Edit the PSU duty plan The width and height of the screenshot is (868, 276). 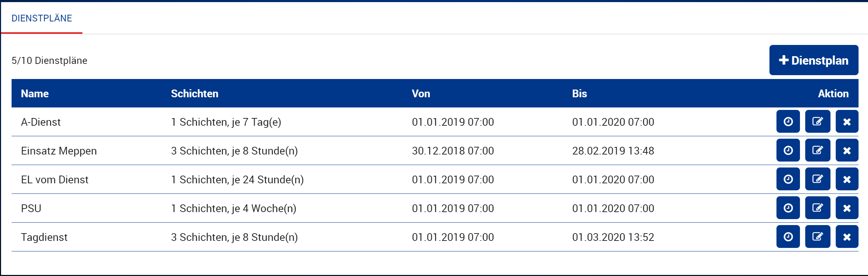pyautogui.click(x=817, y=208)
